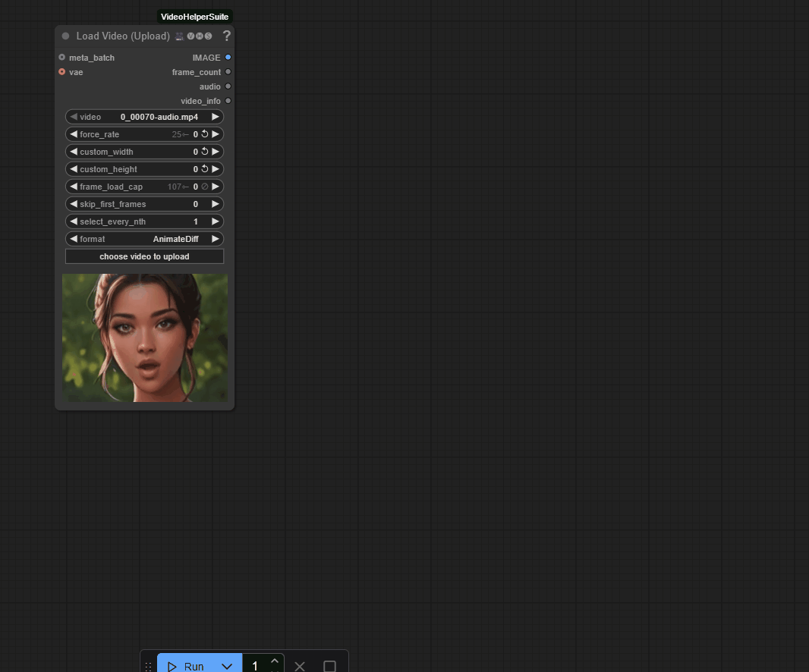Decrease the frame_load_cap value
This screenshot has height=672, width=809.
(x=74, y=187)
